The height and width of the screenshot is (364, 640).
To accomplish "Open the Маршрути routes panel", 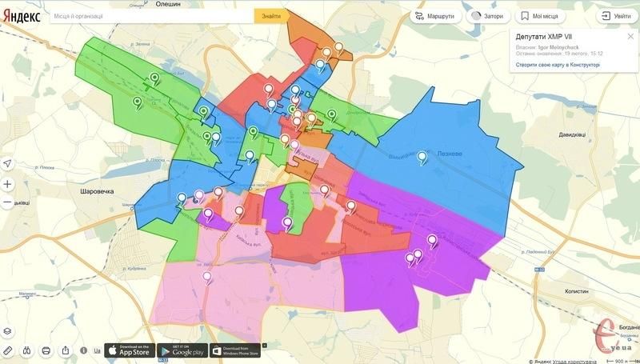I will [x=434, y=16].
